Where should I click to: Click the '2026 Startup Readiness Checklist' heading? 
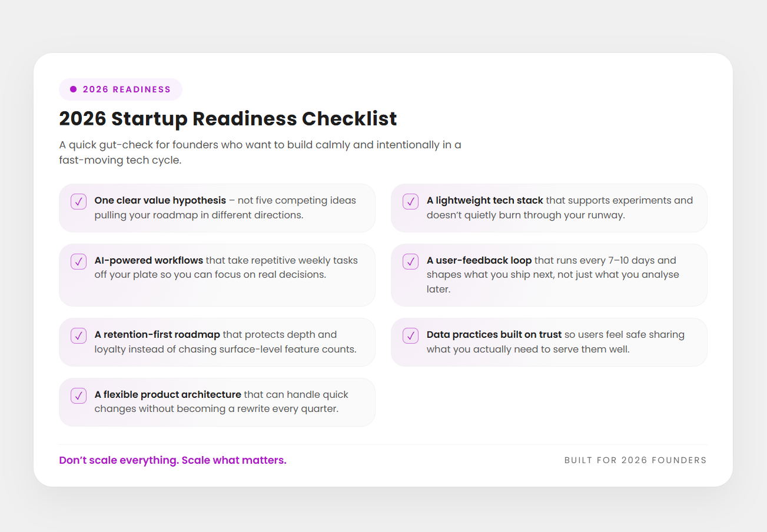pos(228,119)
